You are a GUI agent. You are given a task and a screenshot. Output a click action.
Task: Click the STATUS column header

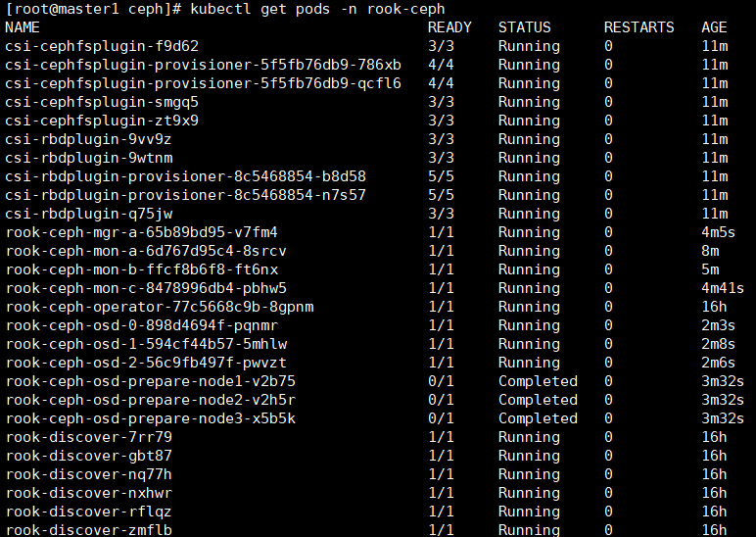tap(525, 27)
